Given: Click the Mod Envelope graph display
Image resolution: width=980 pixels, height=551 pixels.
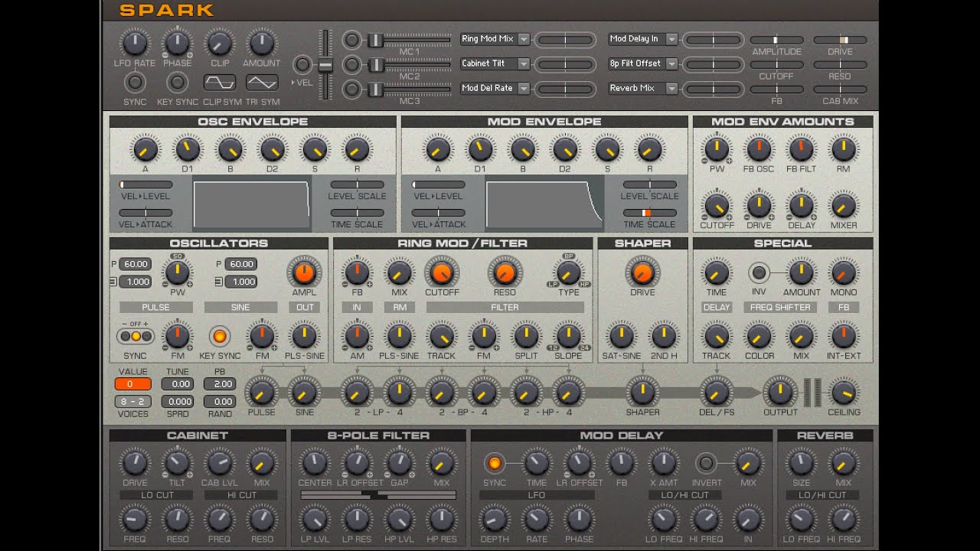Looking at the screenshot, I should tap(544, 204).
